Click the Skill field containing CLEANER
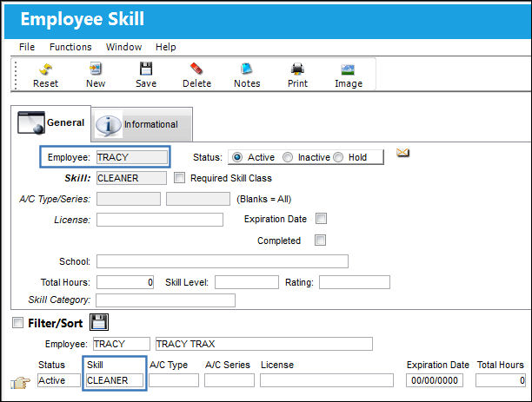This screenshot has width=532, height=402. (131, 178)
